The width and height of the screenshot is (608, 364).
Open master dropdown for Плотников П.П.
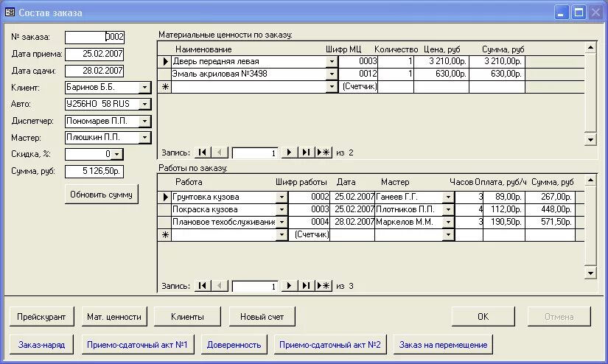pyautogui.click(x=448, y=210)
